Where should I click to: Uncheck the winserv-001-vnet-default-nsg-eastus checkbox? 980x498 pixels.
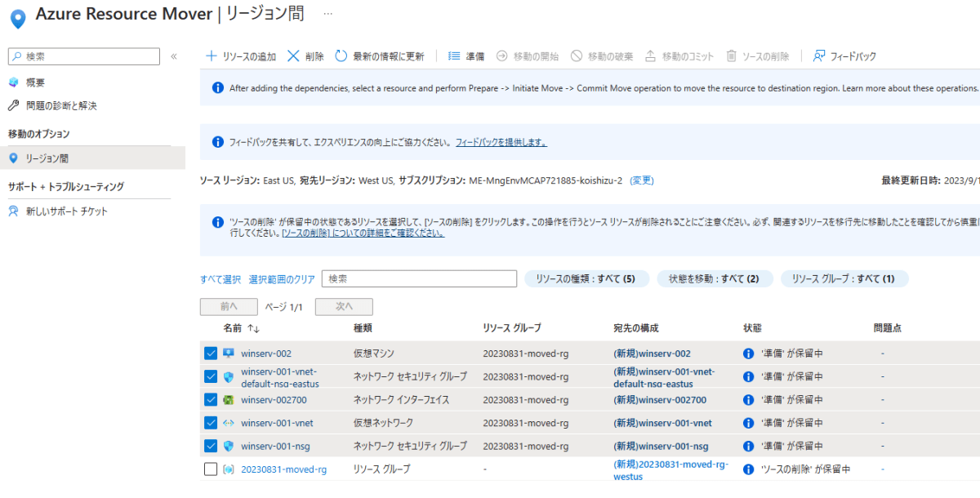[211, 377]
